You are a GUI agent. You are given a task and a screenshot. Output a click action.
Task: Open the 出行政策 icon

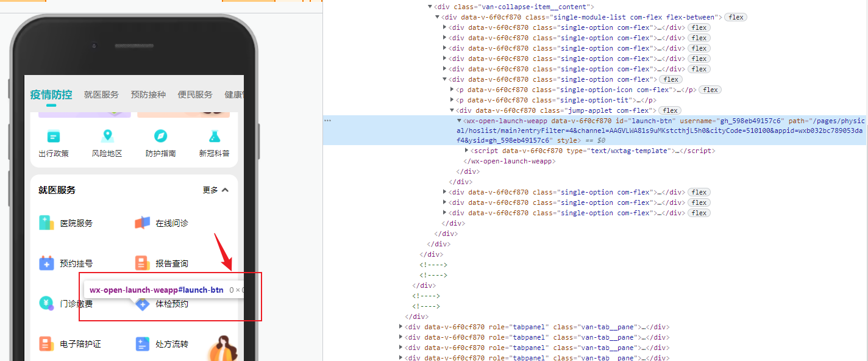[x=54, y=137]
